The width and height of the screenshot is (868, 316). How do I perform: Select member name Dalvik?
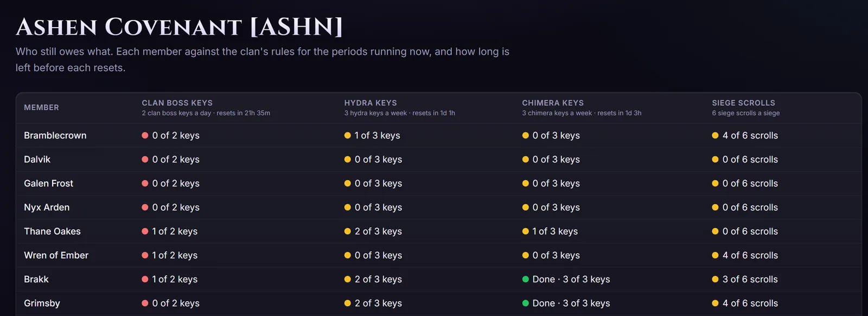[37, 159]
